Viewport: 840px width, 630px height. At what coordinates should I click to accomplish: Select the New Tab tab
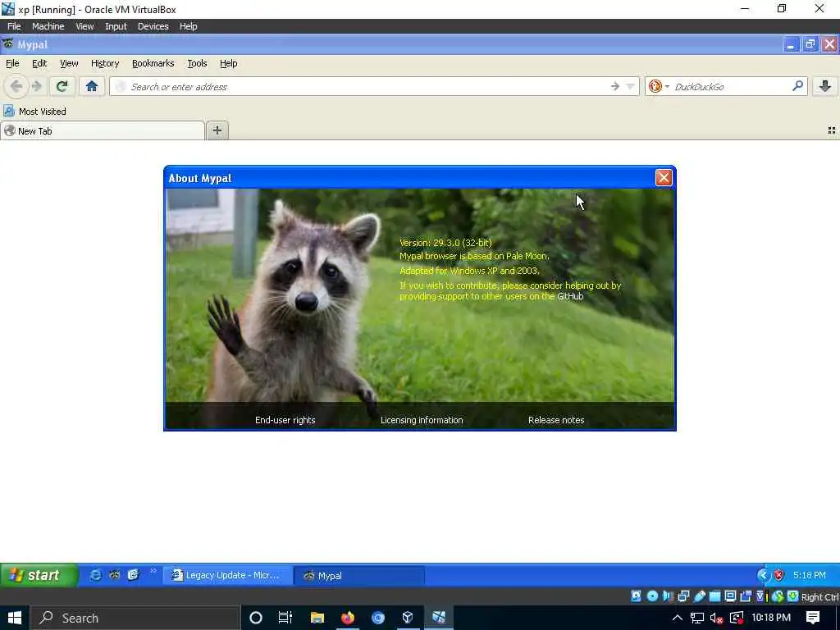(103, 130)
